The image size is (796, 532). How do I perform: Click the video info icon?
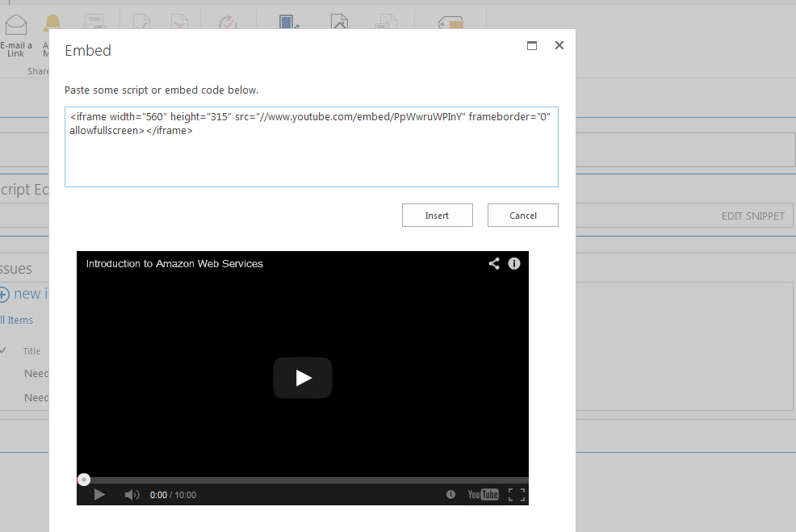coord(514,263)
